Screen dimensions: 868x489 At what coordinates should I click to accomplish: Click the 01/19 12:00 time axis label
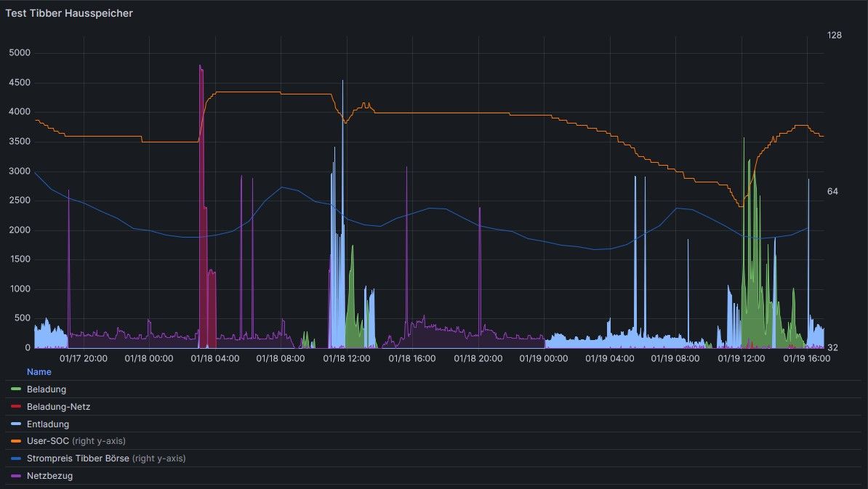point(742,358)
